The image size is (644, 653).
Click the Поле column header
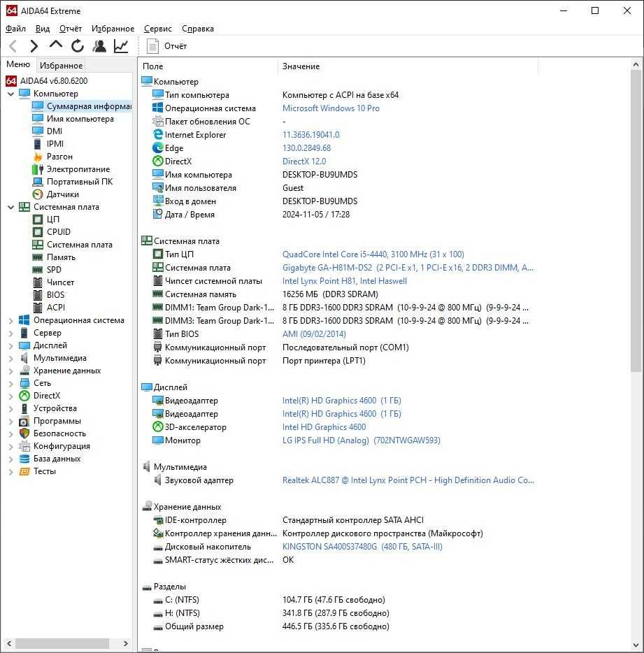pos(208,66)
